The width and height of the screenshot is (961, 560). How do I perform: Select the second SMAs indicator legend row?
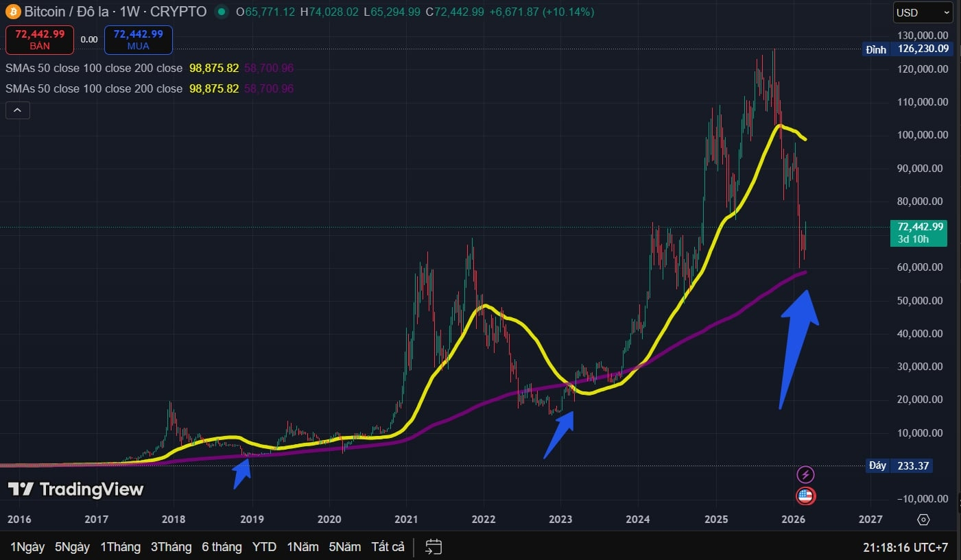tap(150, 88)
